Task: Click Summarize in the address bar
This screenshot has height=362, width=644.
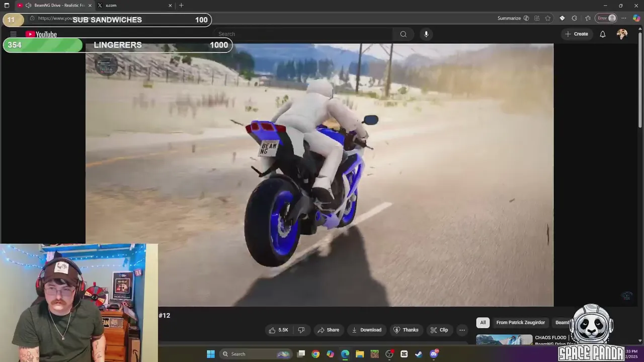Action: (509, 18)
